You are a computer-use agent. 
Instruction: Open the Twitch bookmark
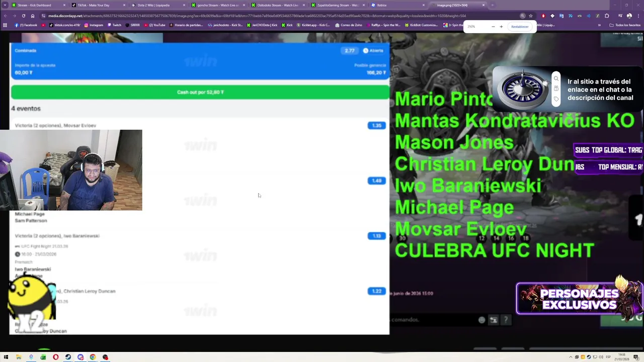point(115,25)
